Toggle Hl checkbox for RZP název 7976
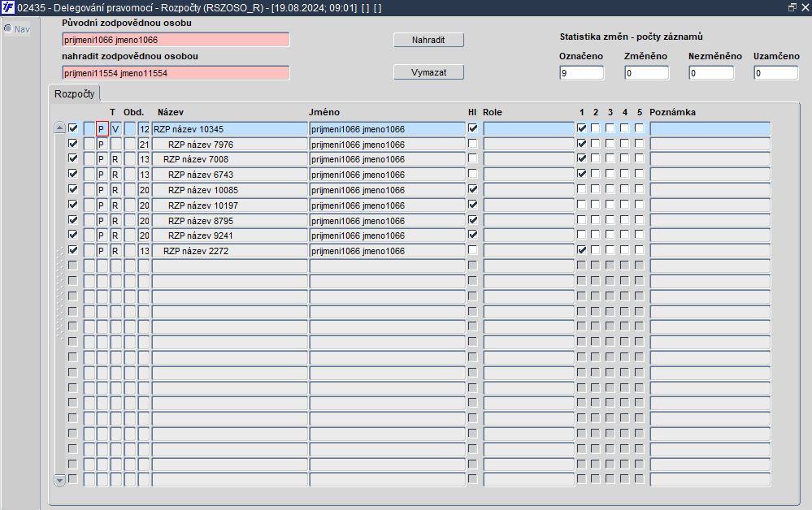The width and height of the screenshot is (812, 510). [472, 143]
